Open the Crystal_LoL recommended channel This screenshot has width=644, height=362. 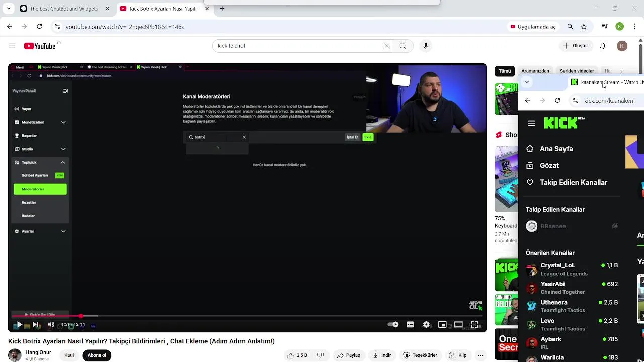572,269
